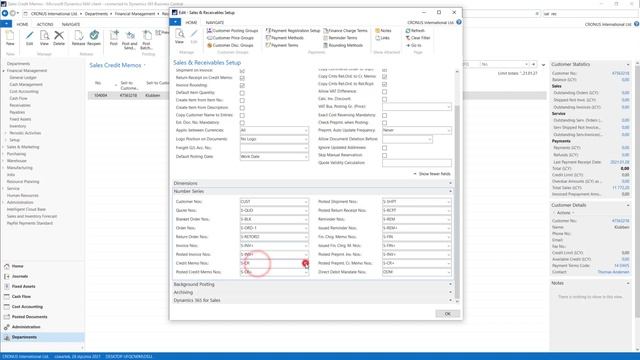Open Prepmt. Auto Update Frequency dropdown
Image resolution: width=640 pixels, height=360 pixels.
(449, 131)
